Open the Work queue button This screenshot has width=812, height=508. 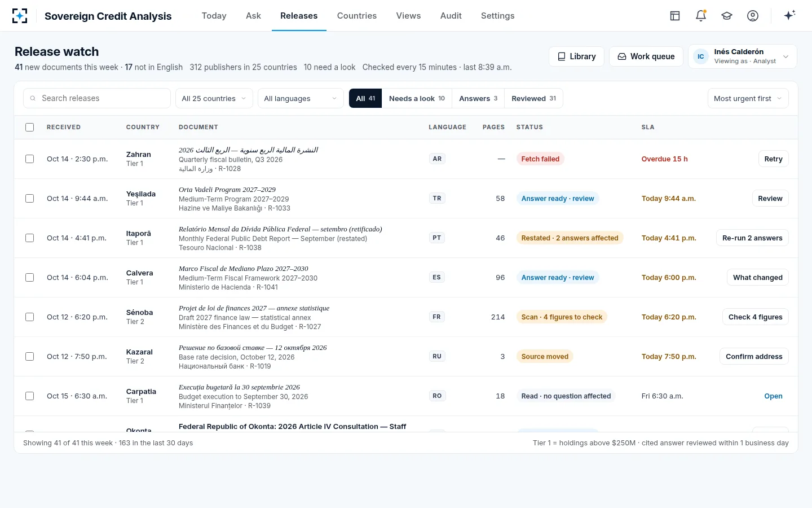click(646, 56)
